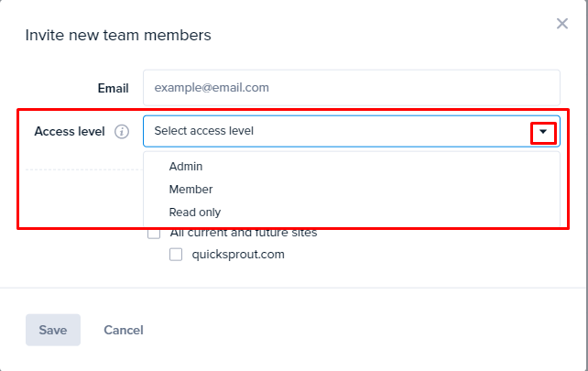Click the quicksprout.com label text

coord(238,255)
